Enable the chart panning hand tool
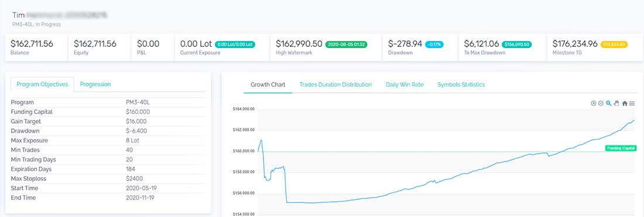 616,103
